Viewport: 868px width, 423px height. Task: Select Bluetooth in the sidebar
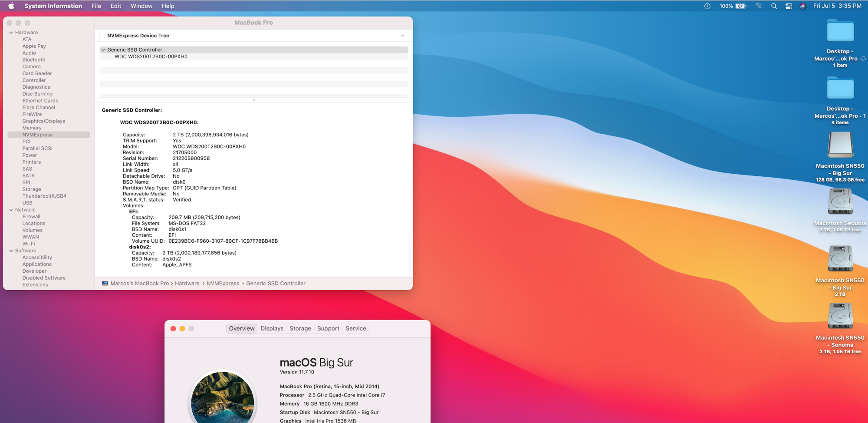point(34,60)
